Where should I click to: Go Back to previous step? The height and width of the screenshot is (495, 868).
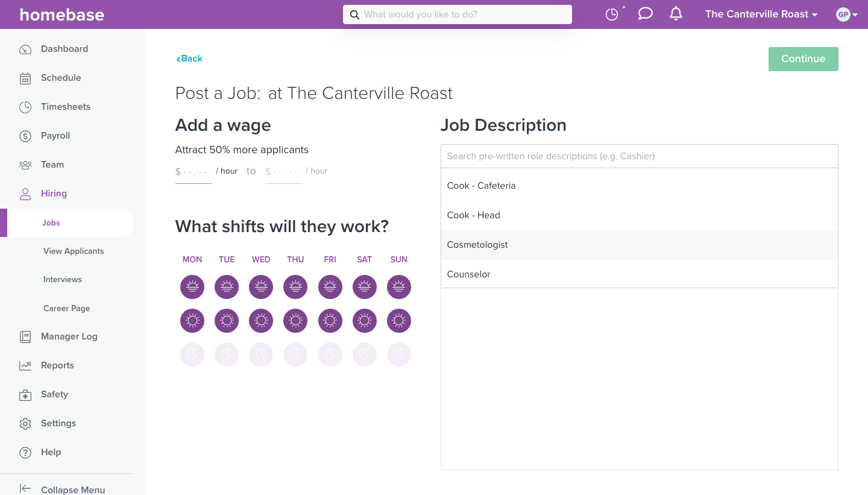[189, 58]
